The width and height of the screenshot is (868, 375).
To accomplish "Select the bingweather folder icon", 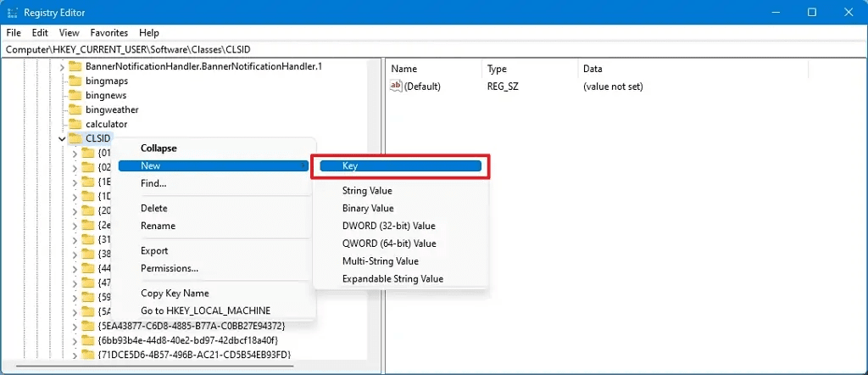I will [75, 109].
